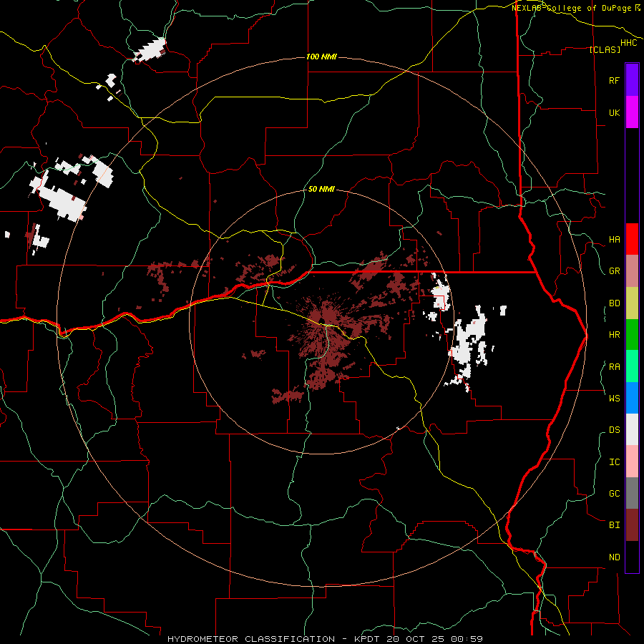644x644 pixels.
Task: Click the UK magenta legend swatch
Action: (632, 112)
